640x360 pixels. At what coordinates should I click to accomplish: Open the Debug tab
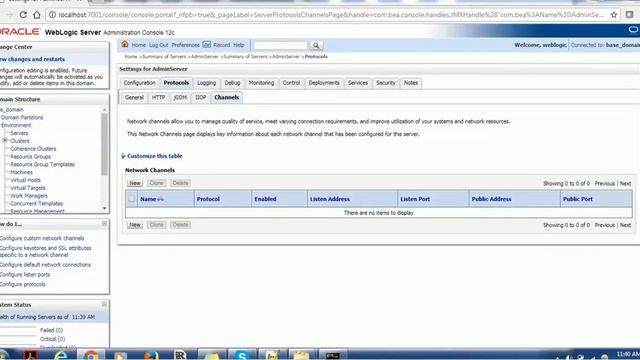232,83
